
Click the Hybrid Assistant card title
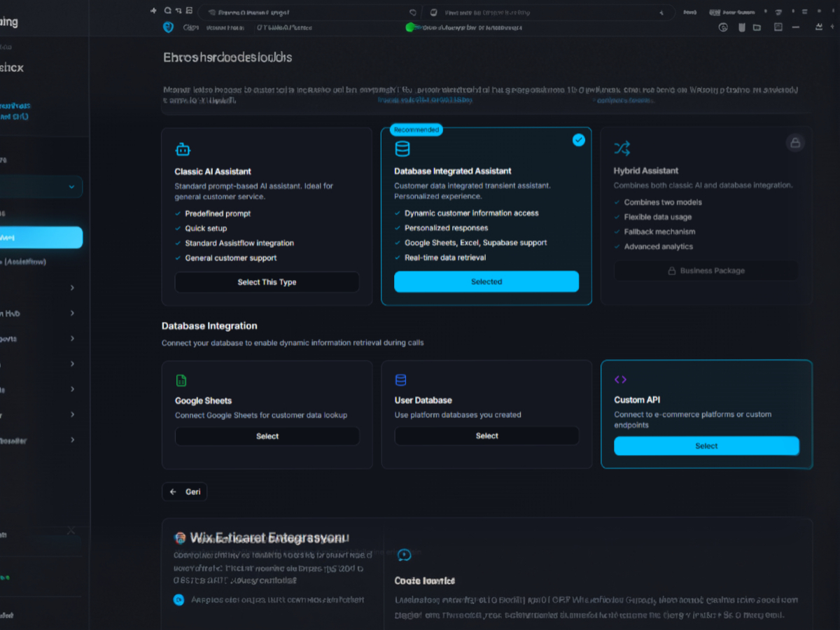[646, 171]
